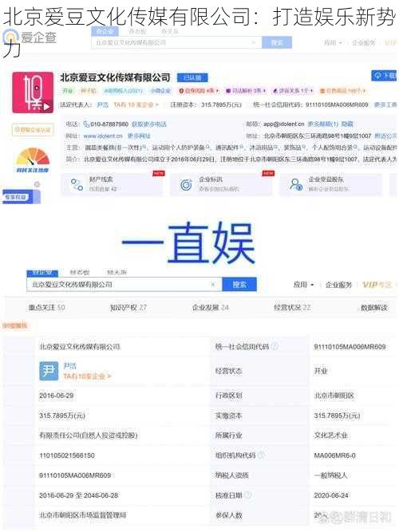Click the 更多邮箱(1) link

(x=323, y=124)
